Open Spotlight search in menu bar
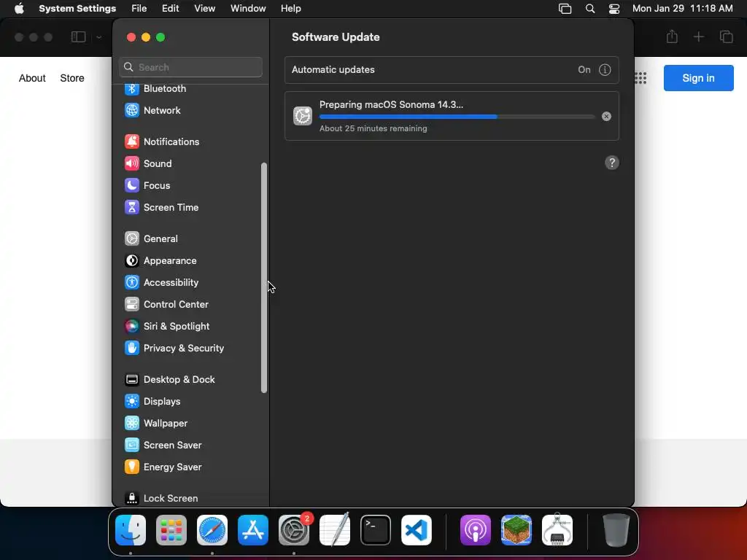Viewport: 747px width, 560px height. [589, 9]
